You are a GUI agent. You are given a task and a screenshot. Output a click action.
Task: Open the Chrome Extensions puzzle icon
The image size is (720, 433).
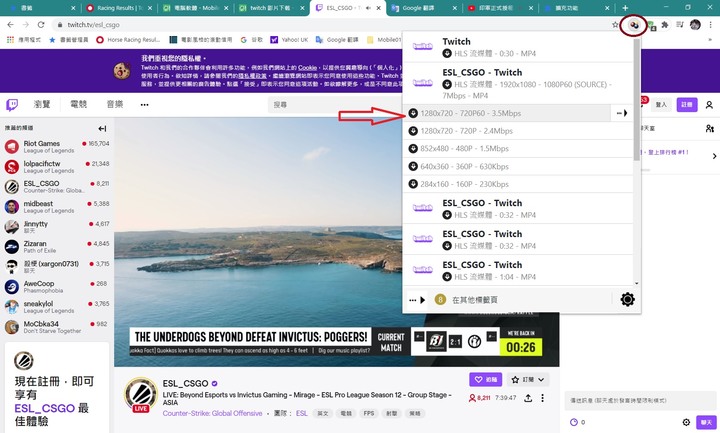[664, 25]
